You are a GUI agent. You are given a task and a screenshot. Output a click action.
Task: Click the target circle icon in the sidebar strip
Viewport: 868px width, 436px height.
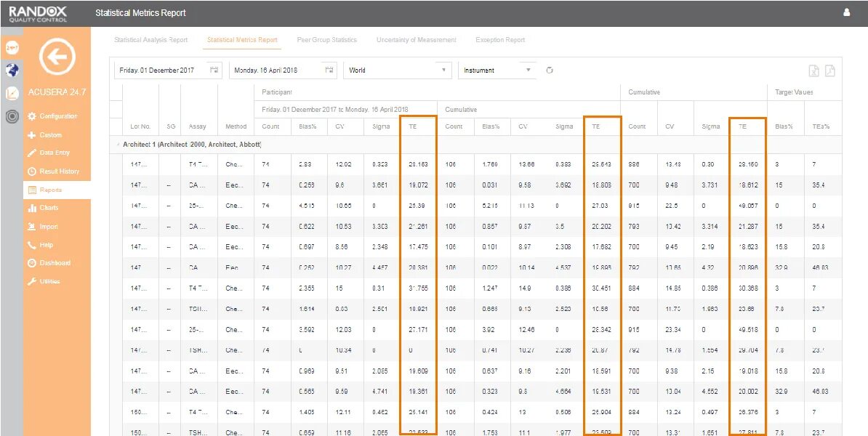click(11, 116)
